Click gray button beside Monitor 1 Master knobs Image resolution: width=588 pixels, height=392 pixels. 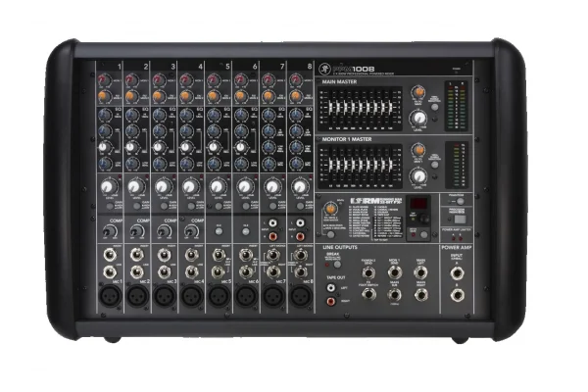435,165
